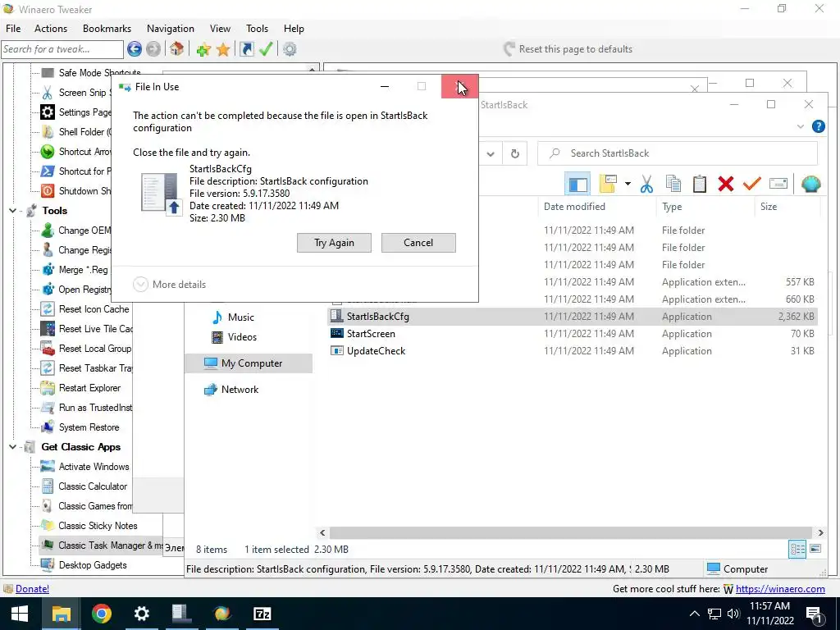Click the Winaero Tweaker taskbar icon
Image resolution: width=840 pixels, height=630 pixels.
pyautogui.click(x=221, y=614)
